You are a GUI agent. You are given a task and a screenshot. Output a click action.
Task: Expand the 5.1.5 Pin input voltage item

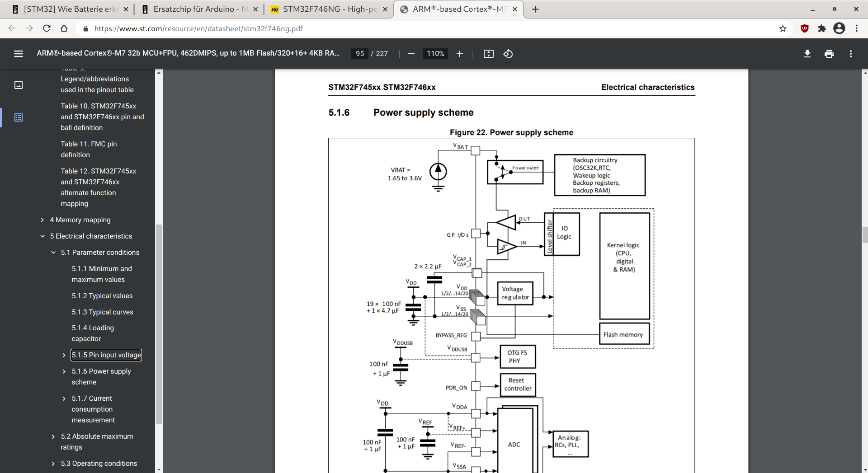[64, 355]
